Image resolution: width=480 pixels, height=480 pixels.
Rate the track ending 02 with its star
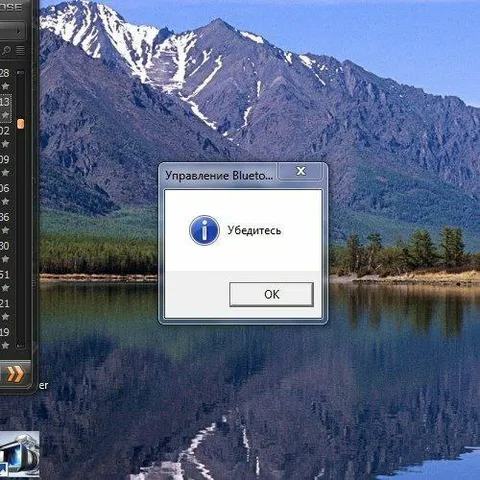click(x=5, y=144)
